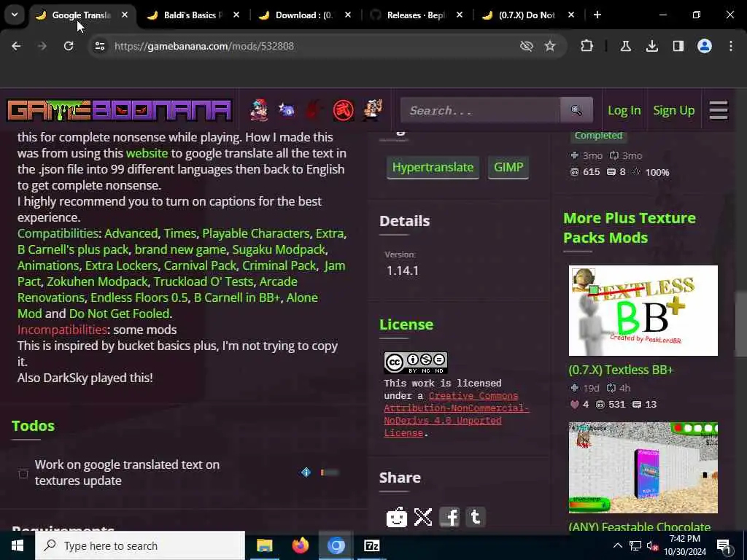This screenshot has height=560, width=747.
Task: Open the Friday Night Funkin game icon
Action: [259, 110]
